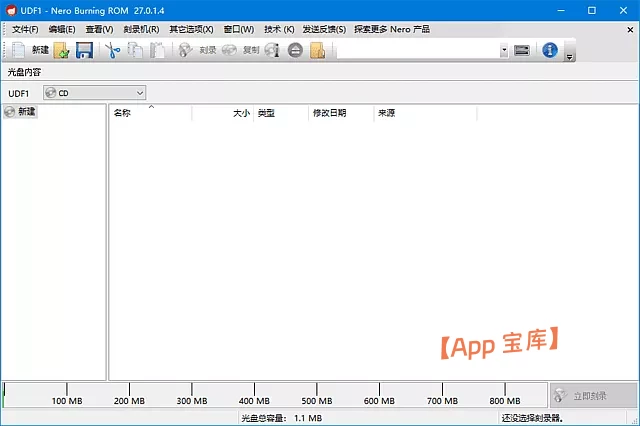Save the compilation with the floppy disk icon

click(84, 50)
